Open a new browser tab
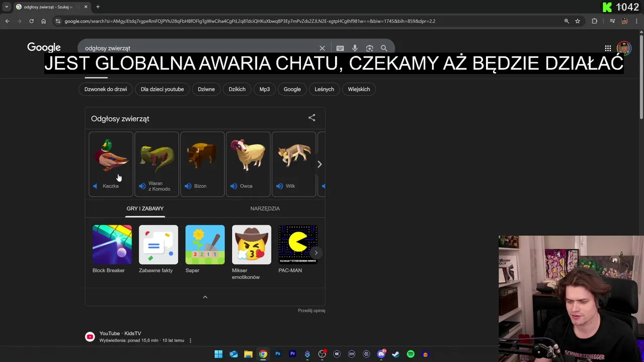The width and height of the screenshot is (644, 362). point(98,7)
